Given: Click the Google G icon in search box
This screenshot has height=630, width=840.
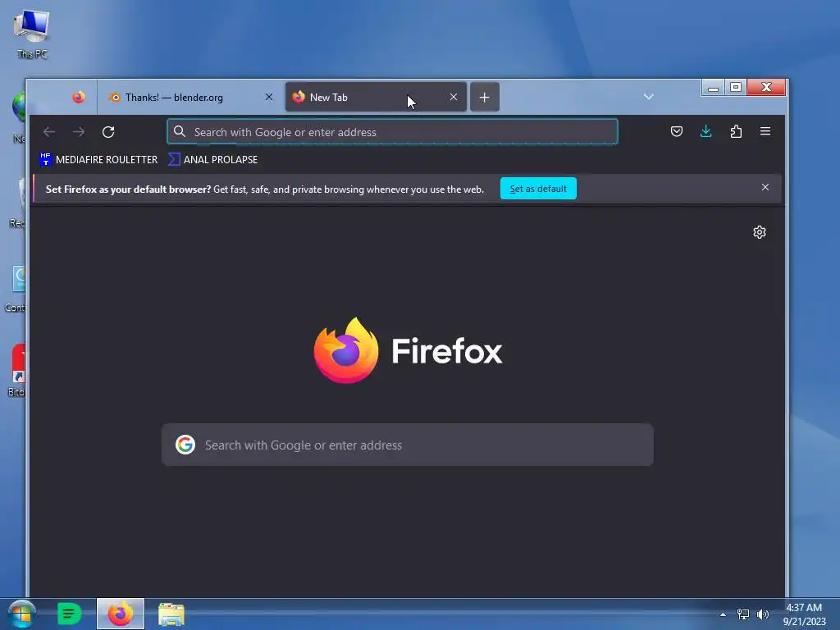Looking at the screenshot, I should (x=185, y=445).
